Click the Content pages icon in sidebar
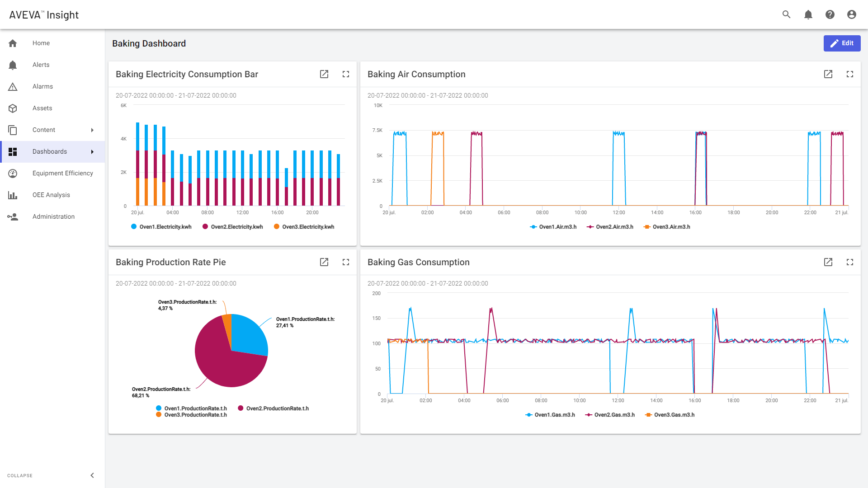This screenshot has width=868, height=488. pyautogui.click(x=13, y=130)
